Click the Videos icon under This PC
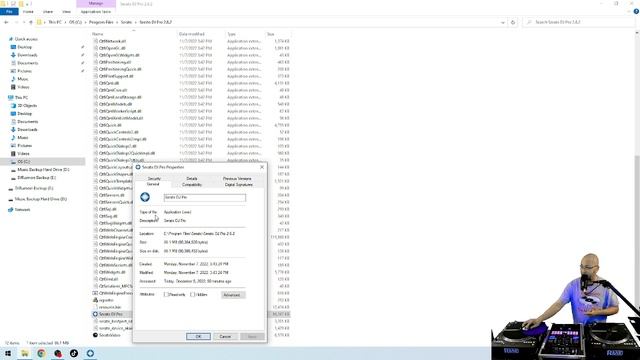The width and height of the screenshot is (640, 360). (x=13, y=153)
